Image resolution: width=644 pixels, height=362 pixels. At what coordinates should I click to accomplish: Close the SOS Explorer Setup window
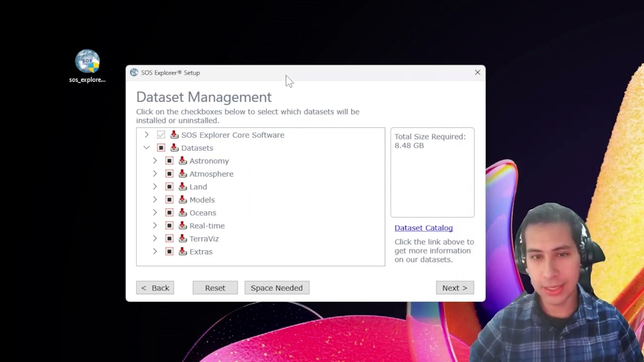pos(477,72)
